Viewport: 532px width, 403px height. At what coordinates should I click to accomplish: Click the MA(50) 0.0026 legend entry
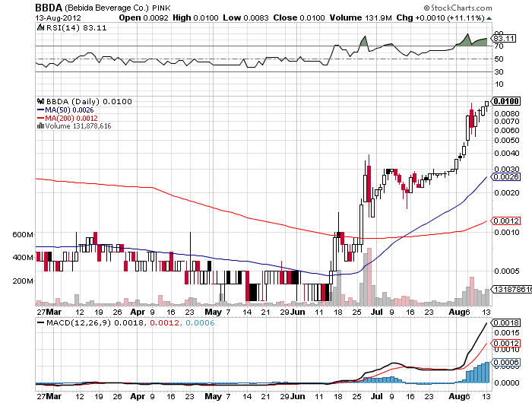click(65, 110)
